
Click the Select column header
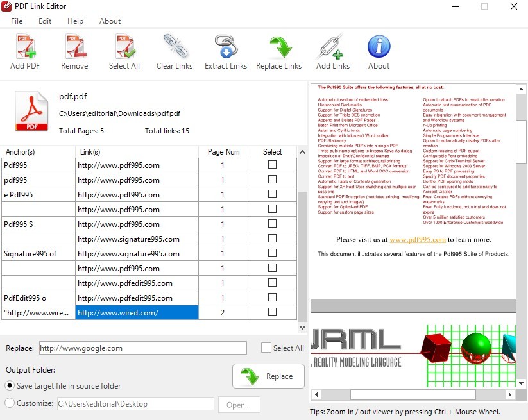point(273,152)
